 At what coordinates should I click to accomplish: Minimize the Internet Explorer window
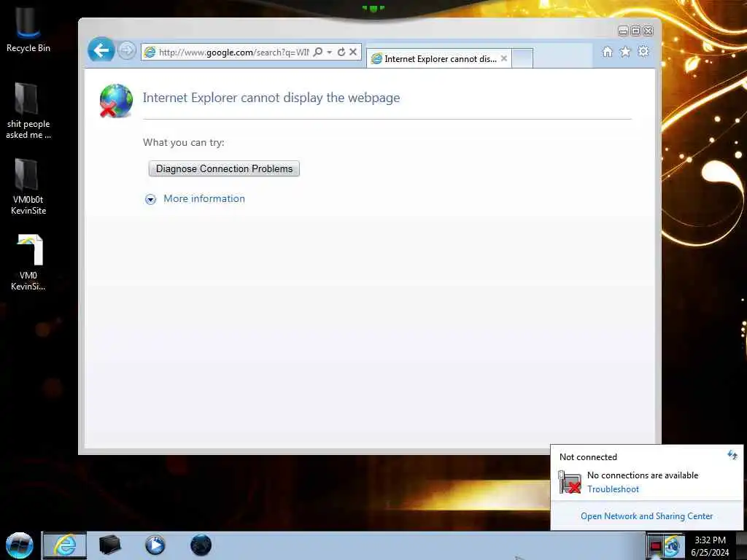point(623,31)
